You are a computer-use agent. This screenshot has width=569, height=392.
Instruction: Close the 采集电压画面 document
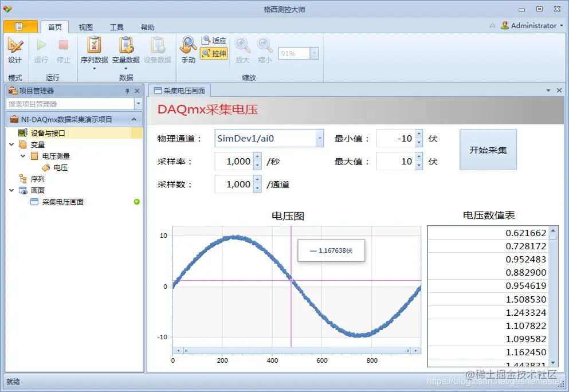(x=559, y=91)
